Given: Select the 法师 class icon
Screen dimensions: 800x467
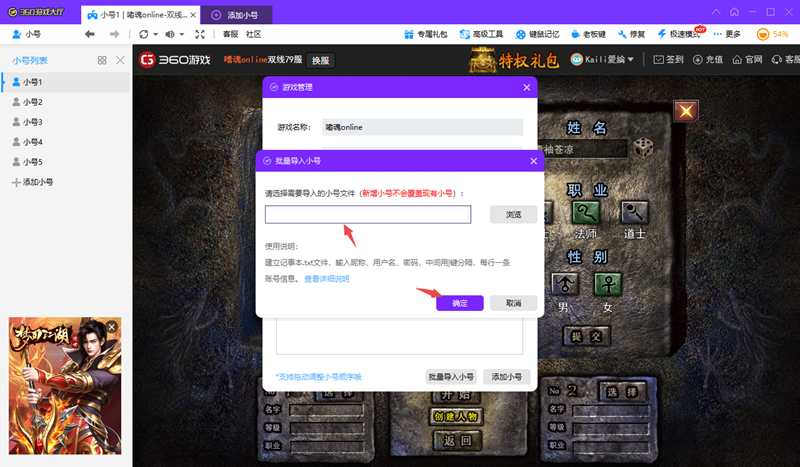Looking at the screenshot, I should click(586, 213).
